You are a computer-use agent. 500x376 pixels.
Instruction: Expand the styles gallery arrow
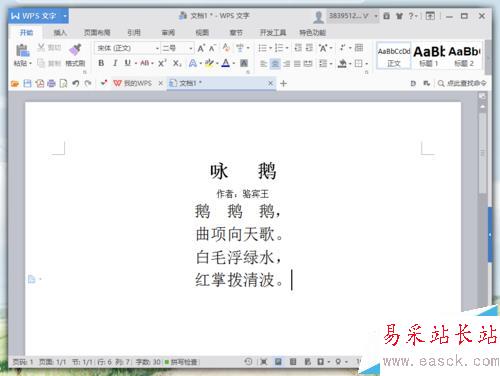click(488, 57)
